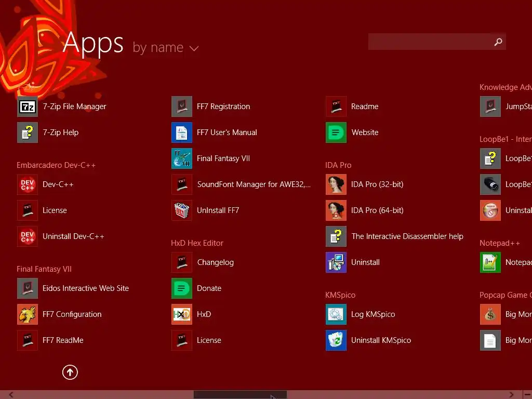Launch Final Fantasy VII game icon
This screenshot has height=399, width=532.
(x=182, y=158)
